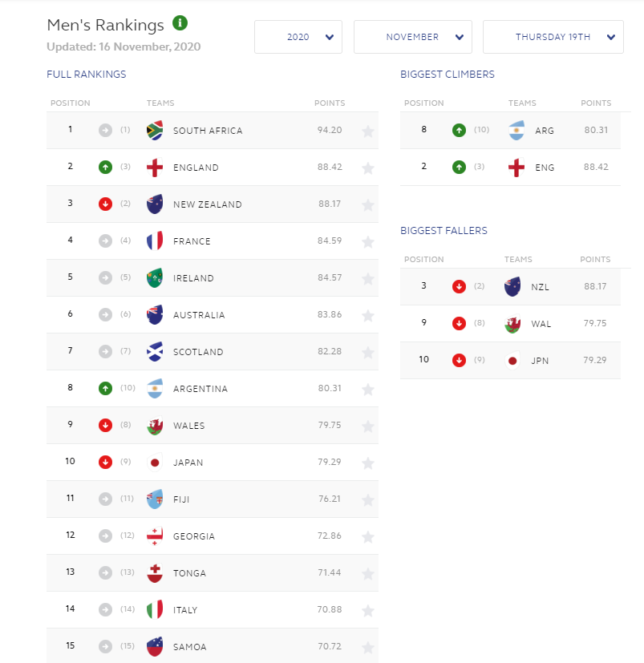This screenshot has height=663, width=644.
Task: Click the Japan flag in full rankings
Action: click(x=155, y=463)
